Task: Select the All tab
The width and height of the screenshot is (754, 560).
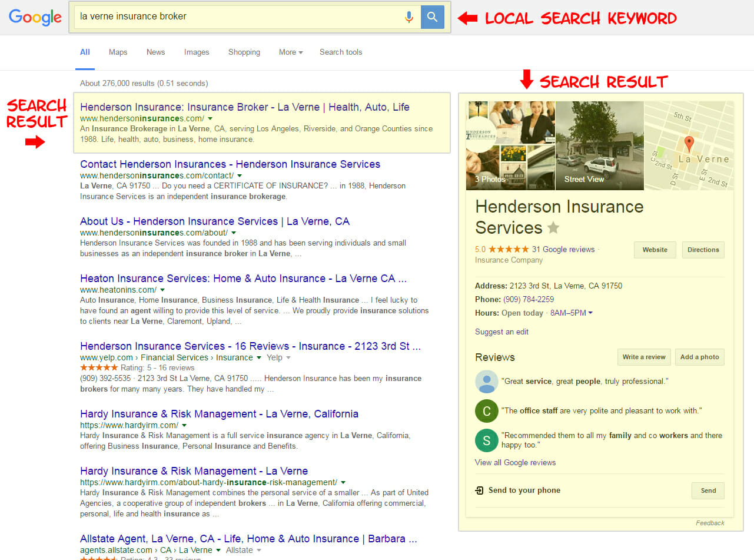Action: 85,52
